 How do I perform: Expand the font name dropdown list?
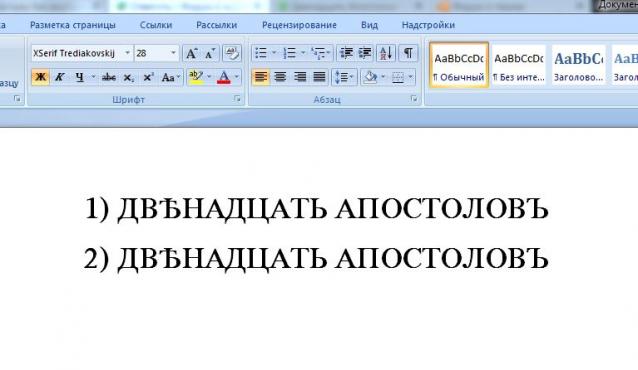pos(127,53)
